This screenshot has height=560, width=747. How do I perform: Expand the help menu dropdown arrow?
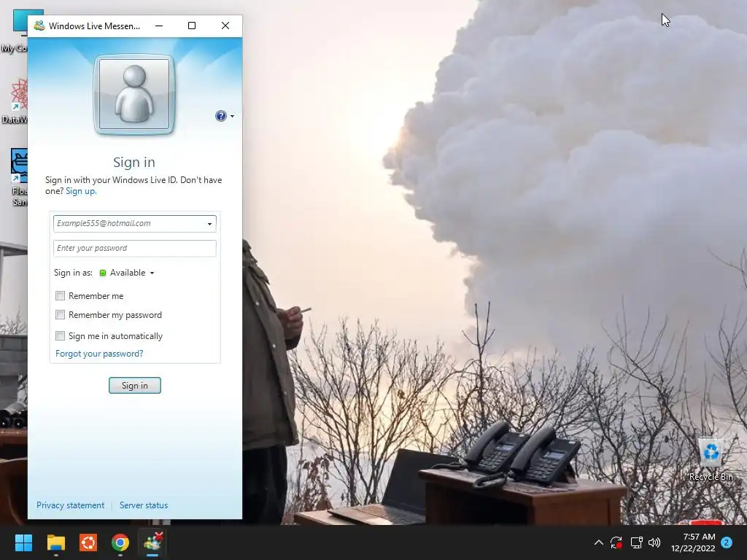pyautogui.click(x=233, y=116)
